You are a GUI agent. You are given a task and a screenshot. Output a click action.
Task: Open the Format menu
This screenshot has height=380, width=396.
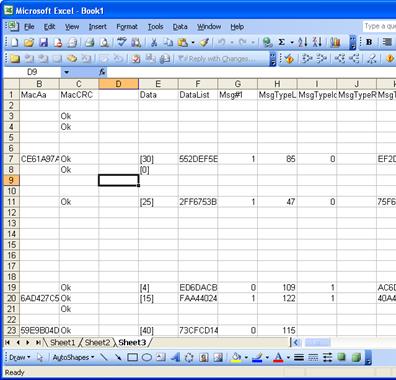click(x=127, y=27)
